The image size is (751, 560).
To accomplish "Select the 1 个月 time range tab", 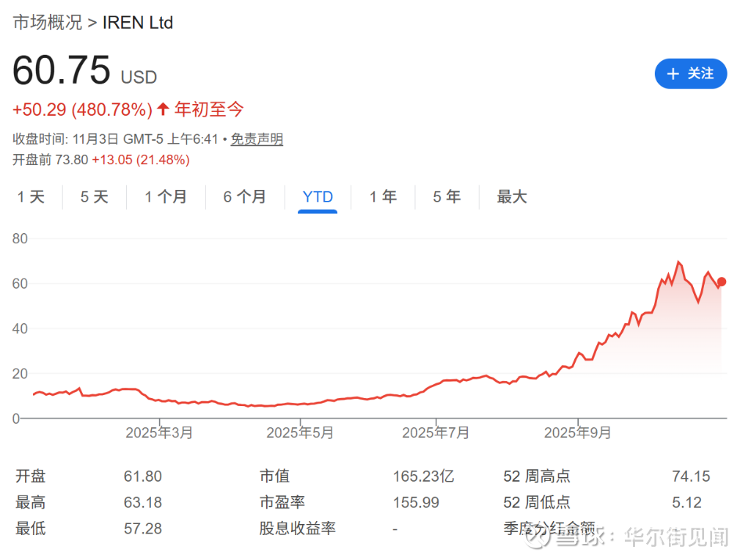I will click(166, 196).
